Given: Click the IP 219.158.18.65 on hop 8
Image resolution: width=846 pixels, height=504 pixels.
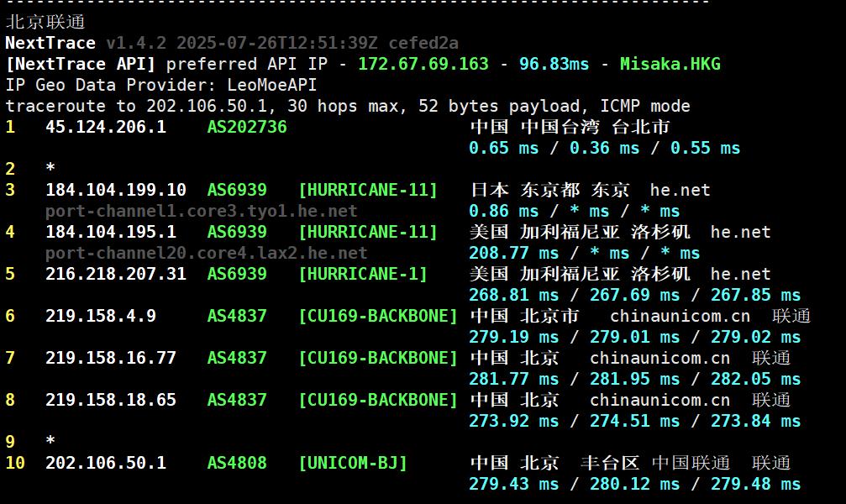Looking at the screenshot, I should (x=111, y=400).
